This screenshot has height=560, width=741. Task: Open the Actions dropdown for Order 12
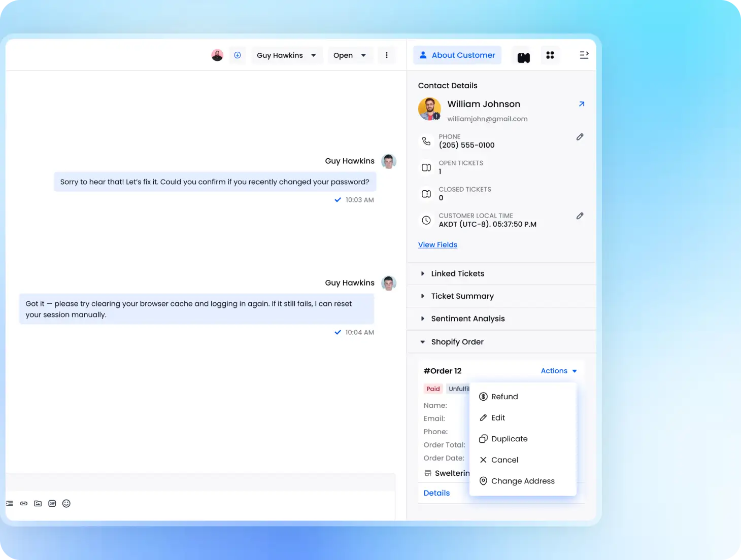tap(559, 371)
